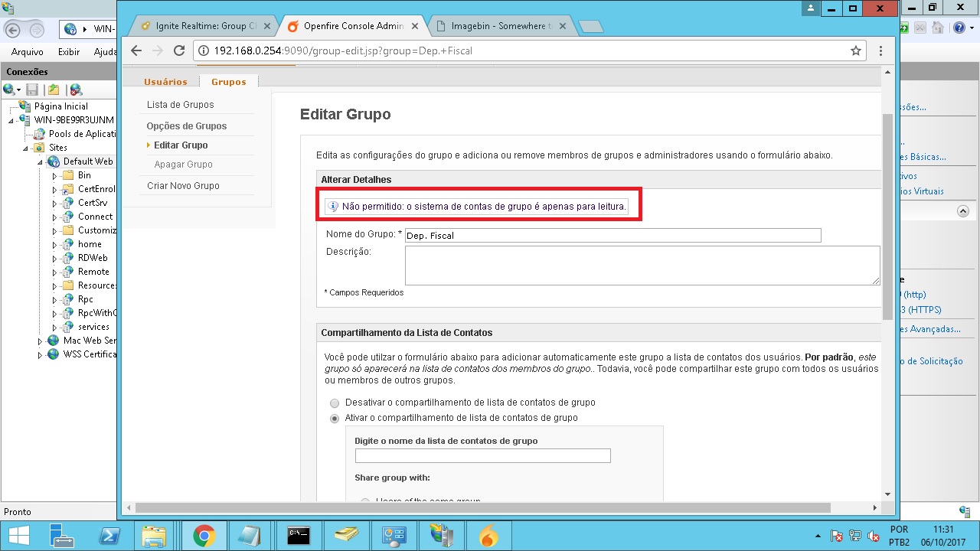Screen dimensions: 980x551
Task: Collapse IIS actions panel chevron
Action: point(963,211)
